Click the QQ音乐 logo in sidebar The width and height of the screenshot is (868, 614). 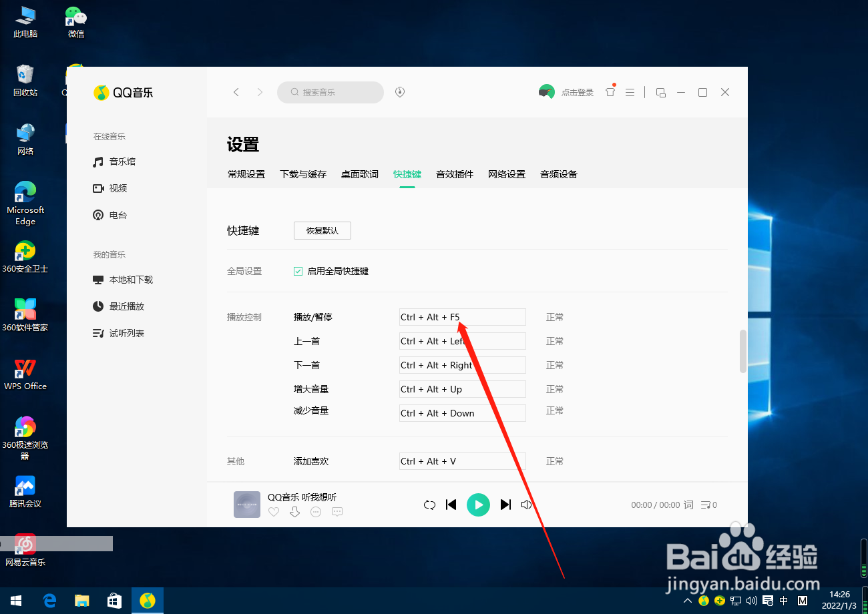(x=124, y=93)
